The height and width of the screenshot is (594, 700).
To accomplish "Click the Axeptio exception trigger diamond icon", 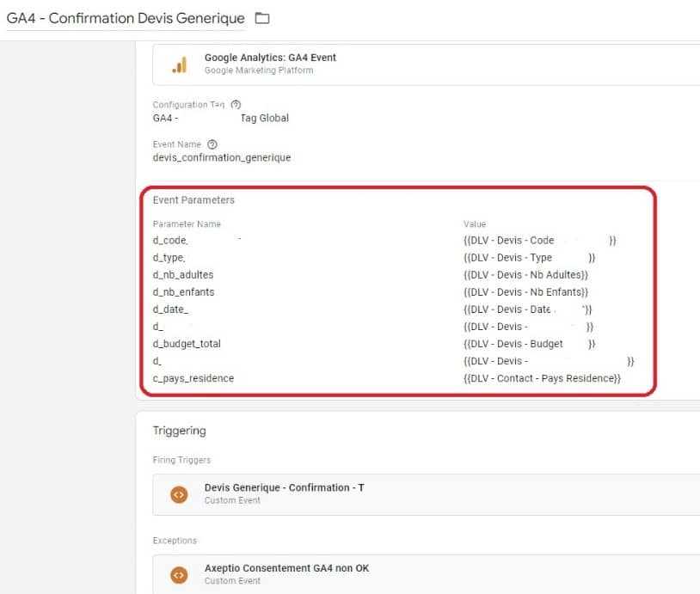I will coord(178,574).
